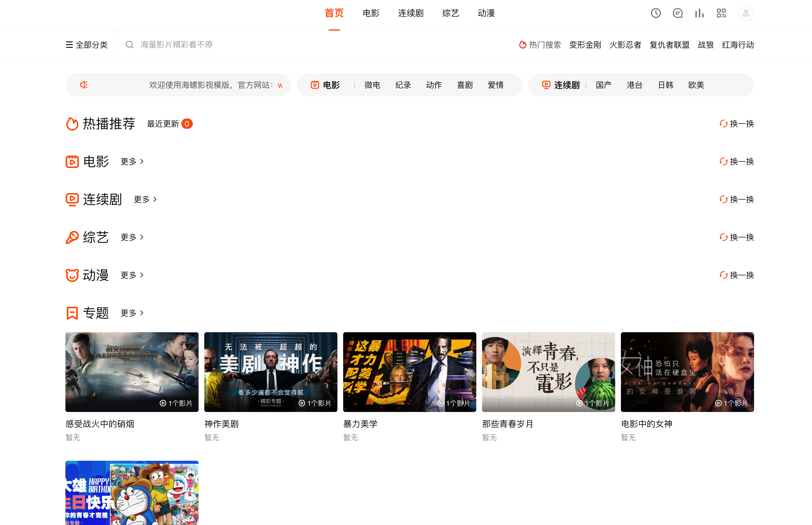Viewport: 812px width, 525px height.
Task: Switch to the 综艺 top navigation tab
Action: pyautogui.click(x=451, y=13)
